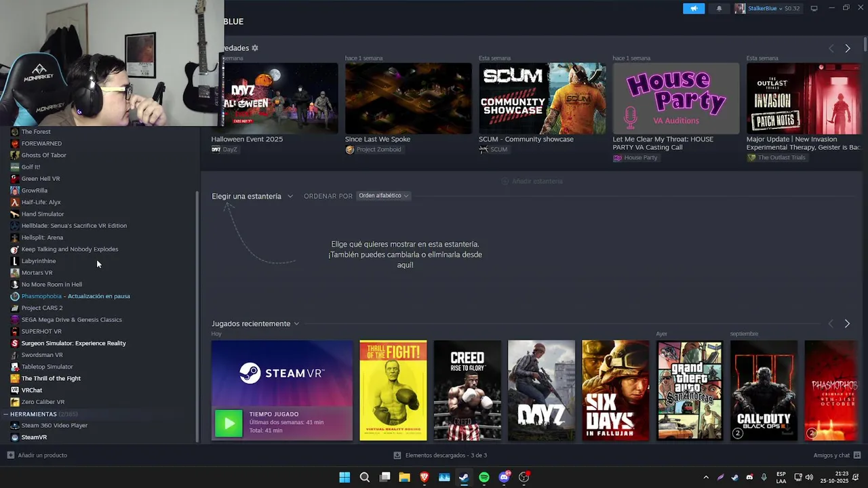Select DayZ game cover
This screenshot has width=868, height=488.
(x=541, y=390)
